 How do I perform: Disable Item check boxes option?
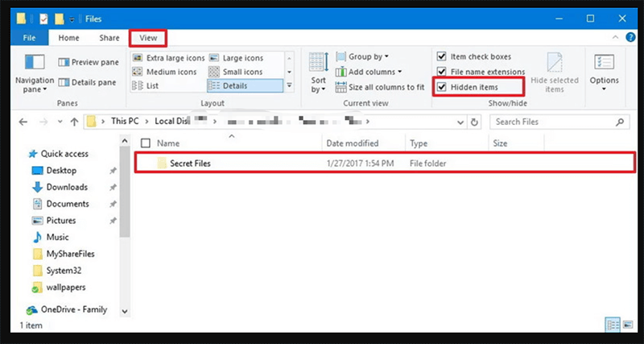pos(441,56)
